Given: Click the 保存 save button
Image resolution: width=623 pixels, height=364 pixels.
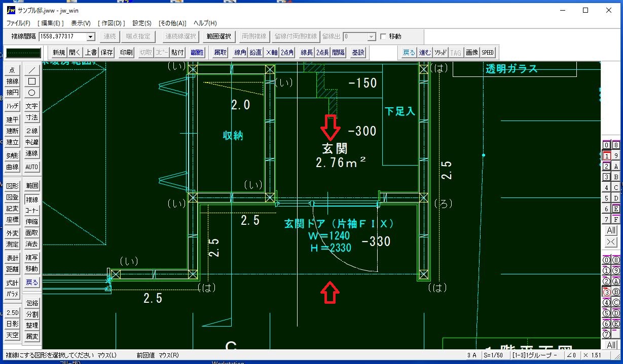Looking at the screenshot, I should pos(107,52).
